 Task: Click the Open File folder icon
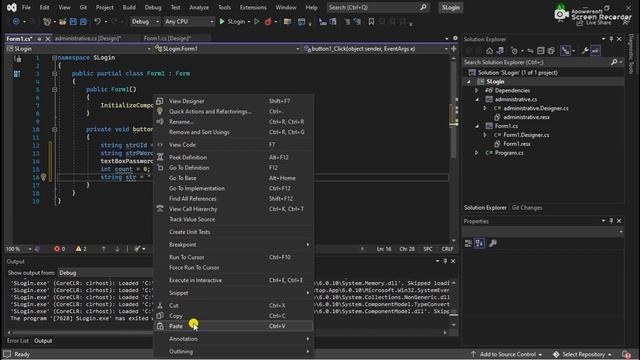coord(62,22)
